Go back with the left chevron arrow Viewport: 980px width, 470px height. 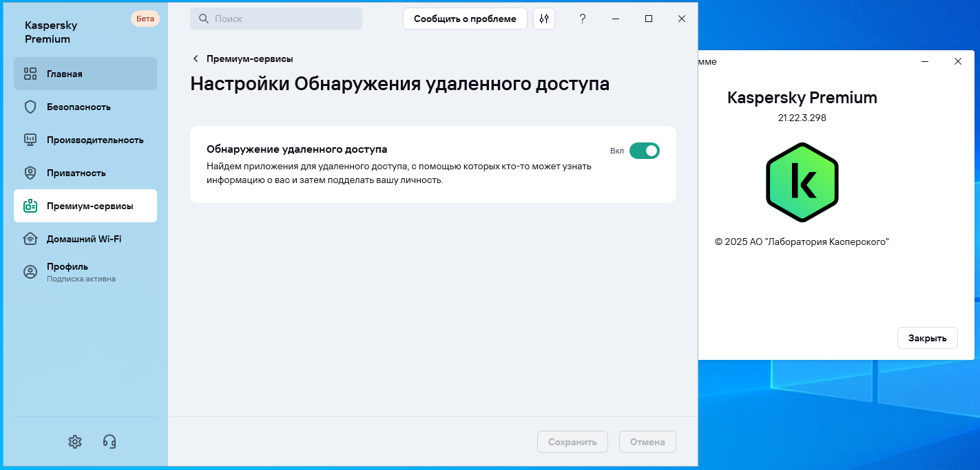click(x=196, y=58)
